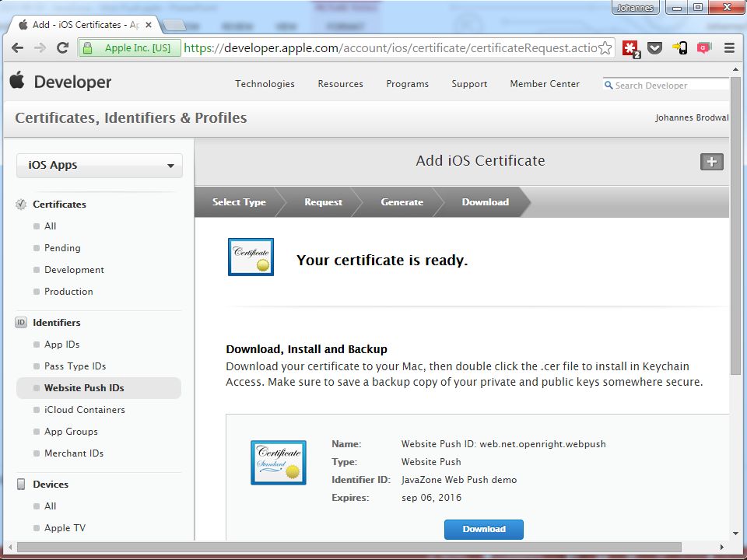Click the Certificates section gear icon
Viewport: 747px width, 560px height.
[x=21, y=205]
